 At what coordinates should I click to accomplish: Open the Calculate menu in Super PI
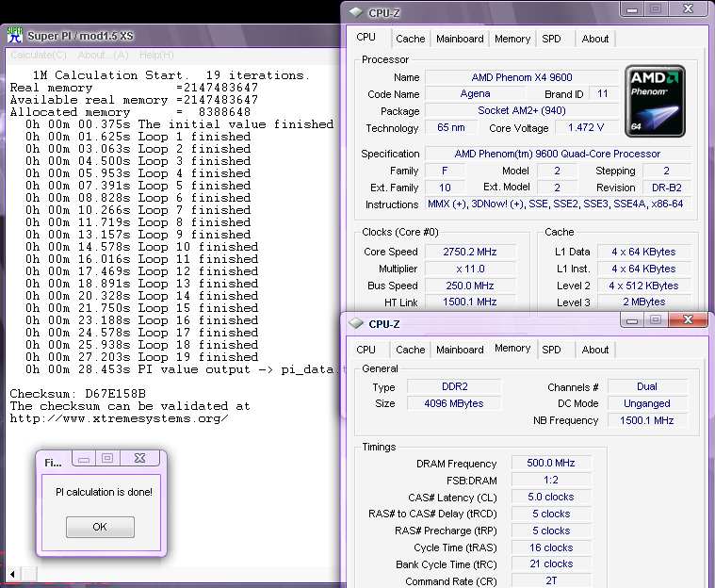[x=39, y=56]
